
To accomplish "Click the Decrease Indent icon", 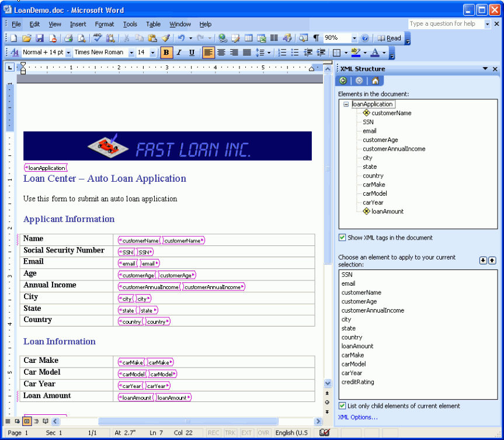I will [x=308, y=53].
